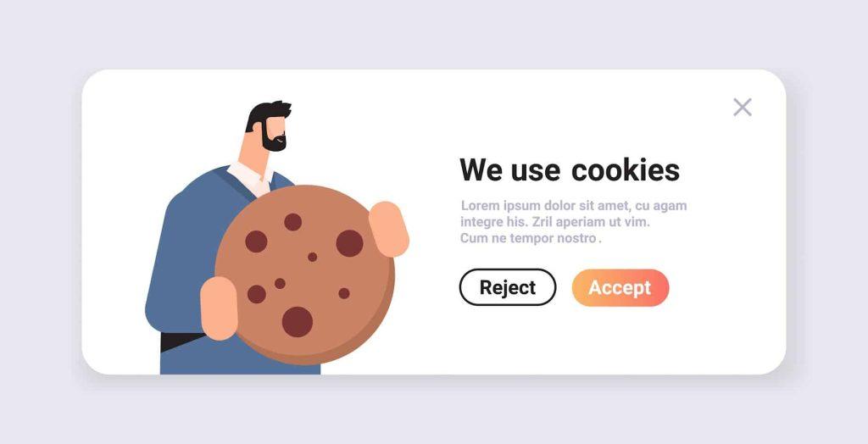Click the "Lorem ipsum dolor sit amet" line
Image resolution: width=868 pixels, height=444 pixels.
pyautogui.click(x=574, y=206)
